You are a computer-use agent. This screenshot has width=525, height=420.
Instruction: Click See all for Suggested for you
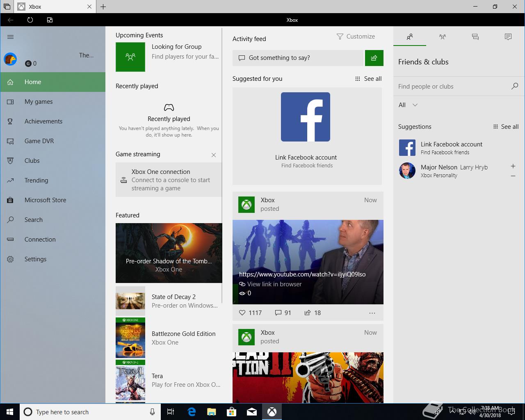368,79
